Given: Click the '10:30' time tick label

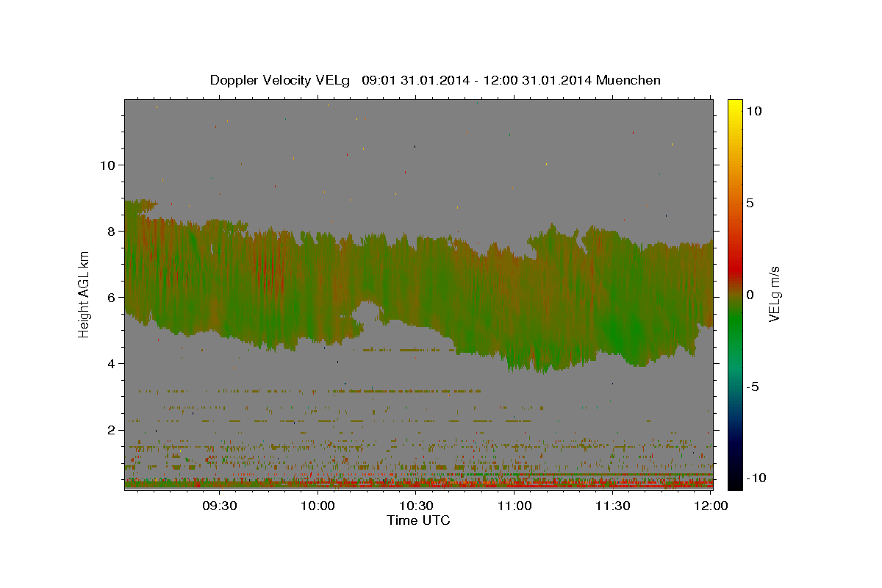Looking at the screenshot, I should pyautogui.click(x=416, y=506).
